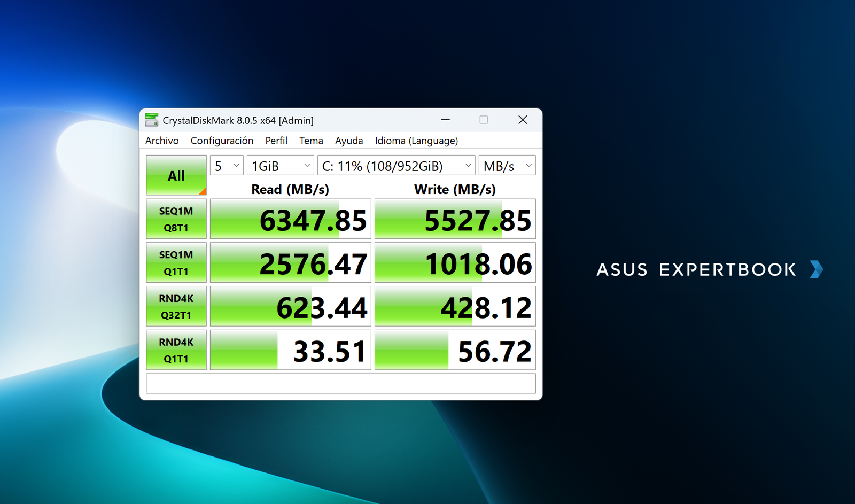Viewport: 855px width, 504px height.
Task: Select the SEQ1M Q1T1 write result of 1018.06
Action: (454, 262)
